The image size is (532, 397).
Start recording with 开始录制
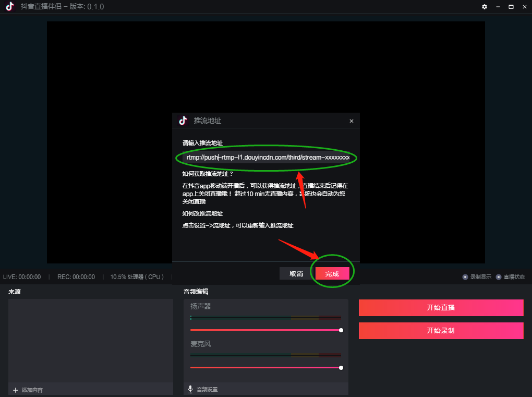click(x=441, y=331)
